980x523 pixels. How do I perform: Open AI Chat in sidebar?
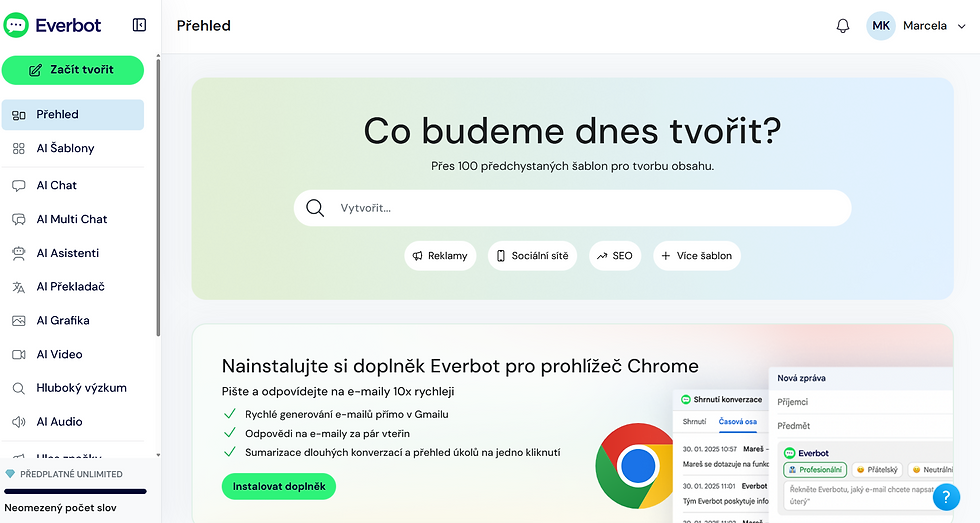72,185
